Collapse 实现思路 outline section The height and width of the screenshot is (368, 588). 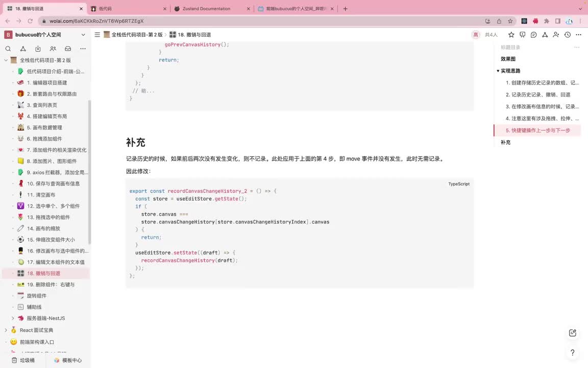point(498,71)
